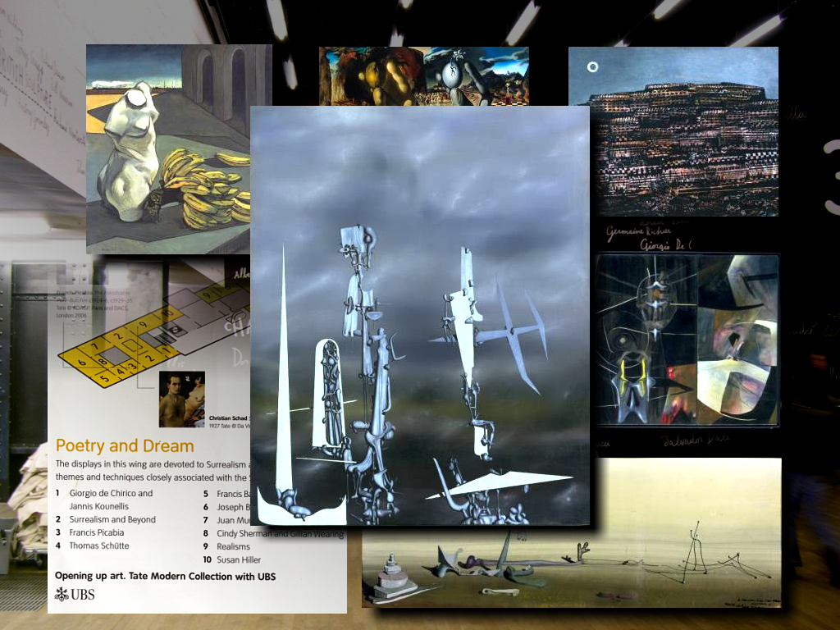The width and height of the screenshot is (840, 630).
Task: Select room 6 on the floor plan
Action: 83,363
